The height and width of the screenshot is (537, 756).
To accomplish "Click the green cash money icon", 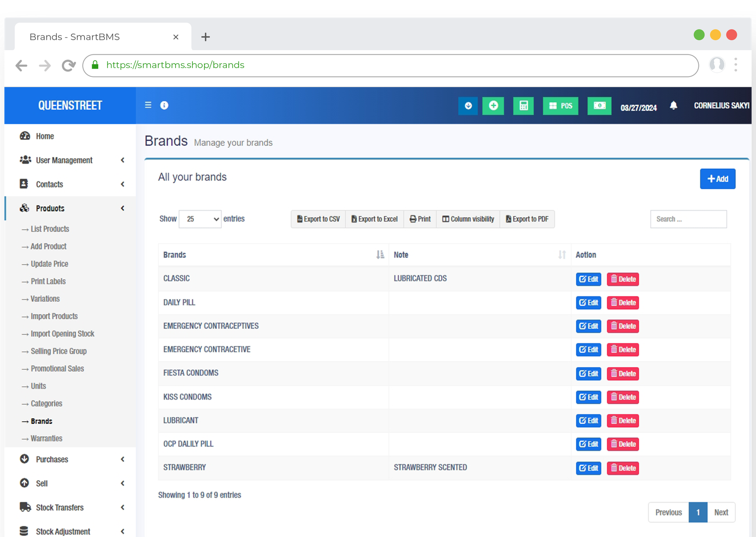I will 599,106.
